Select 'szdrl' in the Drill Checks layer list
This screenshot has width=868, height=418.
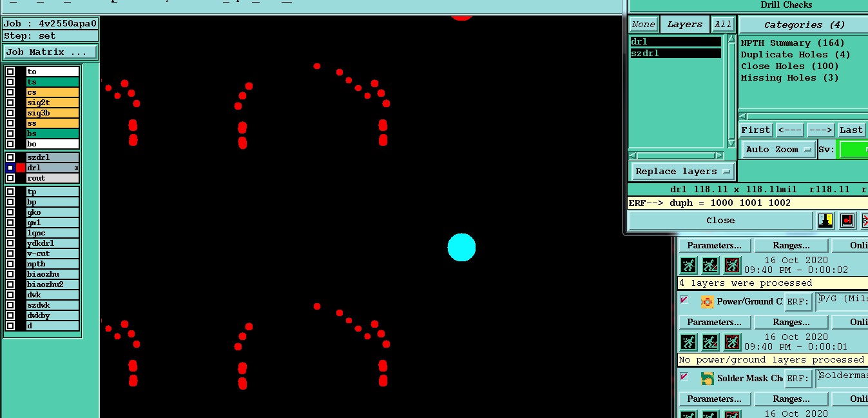676,54
